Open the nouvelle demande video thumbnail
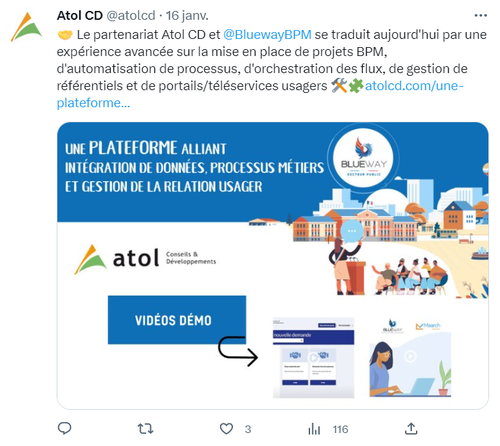500x446 pixels. pos(313,358)
